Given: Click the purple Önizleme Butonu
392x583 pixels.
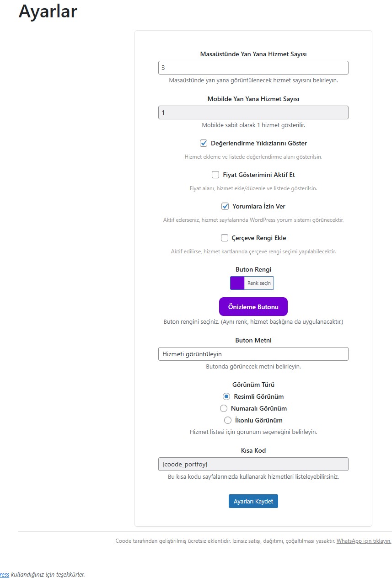Looking at the screenshot, I should point(253,307).
